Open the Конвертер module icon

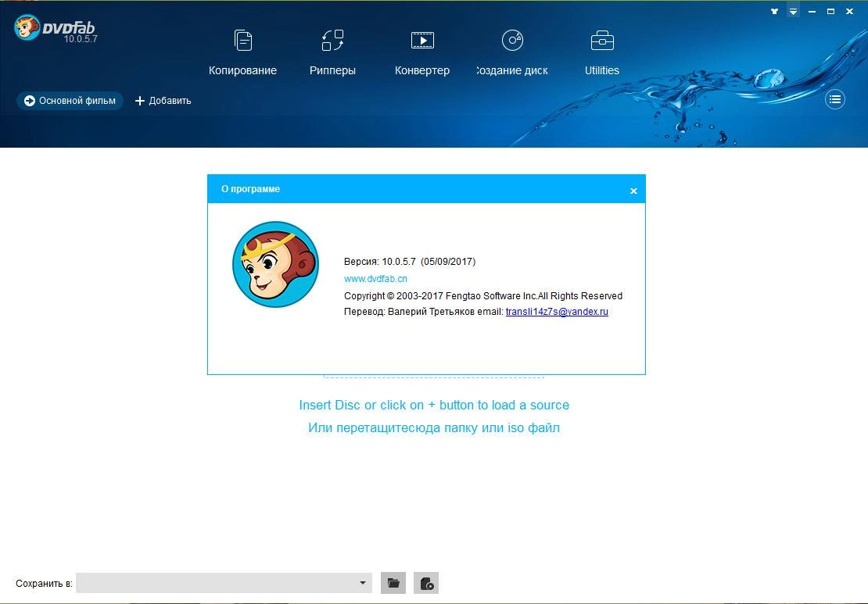(x=422, y=41)
